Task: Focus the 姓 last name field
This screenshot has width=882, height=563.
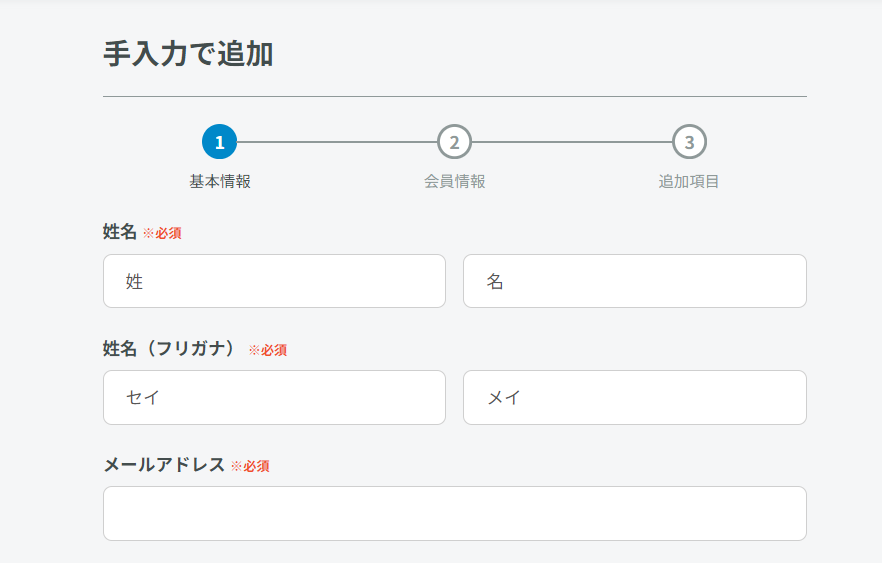Action: point(274,281)
